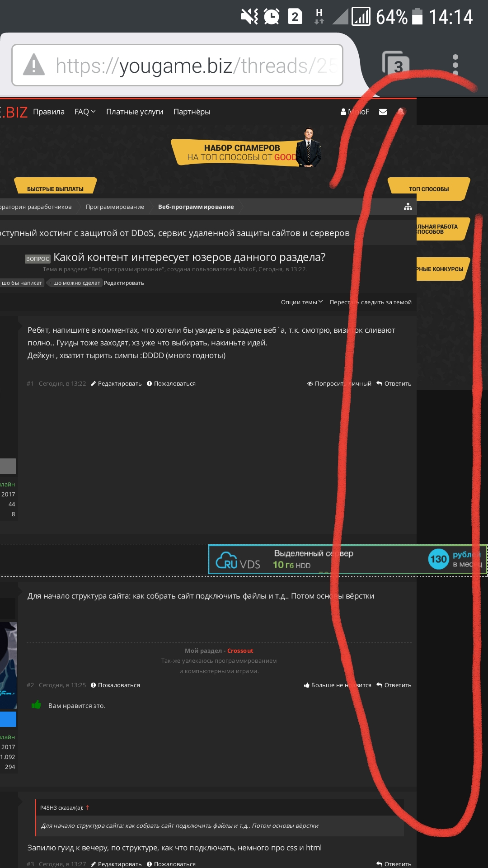The width and height of the screenshot is (488, 868).
Task: Open DDoS-protected hosting ad link
Action: pos(175,233)
